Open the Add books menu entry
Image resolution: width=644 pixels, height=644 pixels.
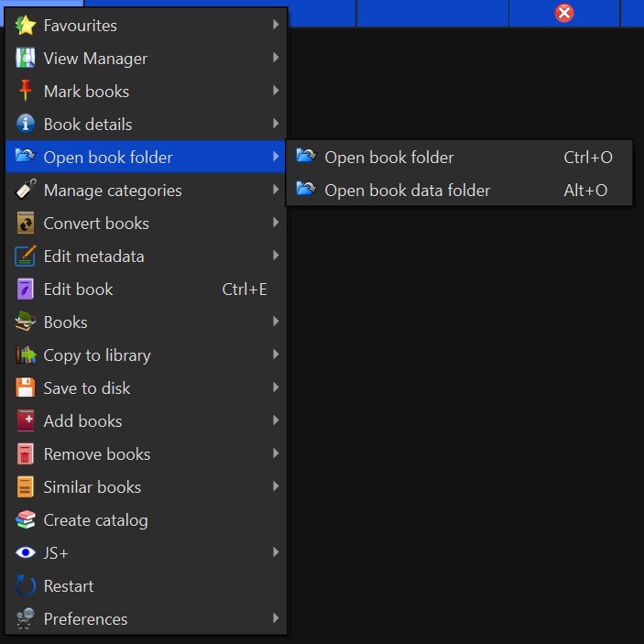coord(82,421)
